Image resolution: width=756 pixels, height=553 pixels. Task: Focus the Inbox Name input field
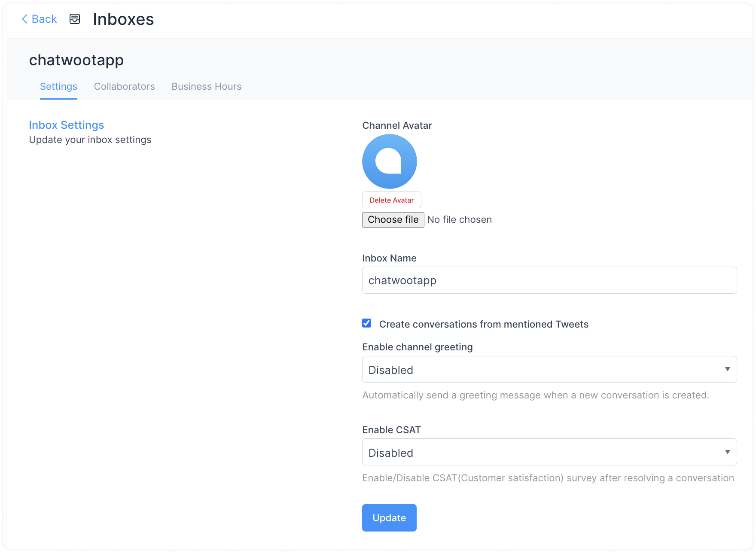pos(549,280)
